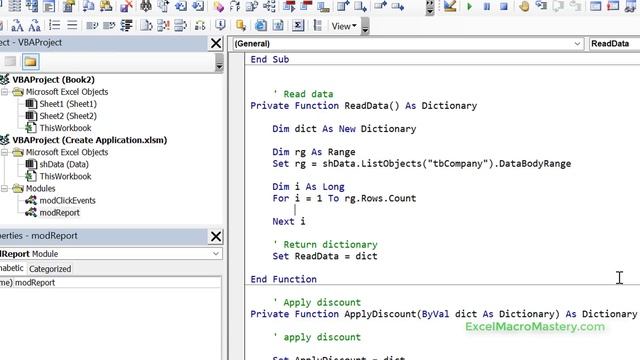Click the yellow note with arrow icon
Image resolution: width=640 pixels, height=360 pixels.
(x=240, y=25)
